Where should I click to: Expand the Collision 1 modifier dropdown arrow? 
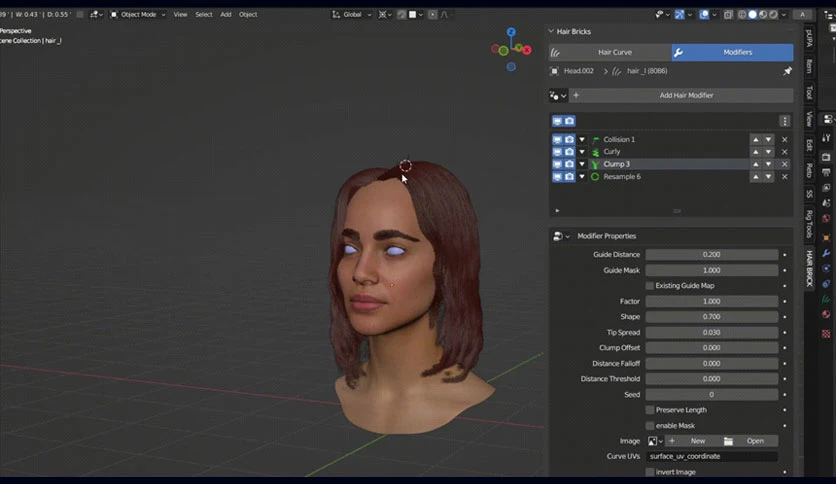point(582,140)
